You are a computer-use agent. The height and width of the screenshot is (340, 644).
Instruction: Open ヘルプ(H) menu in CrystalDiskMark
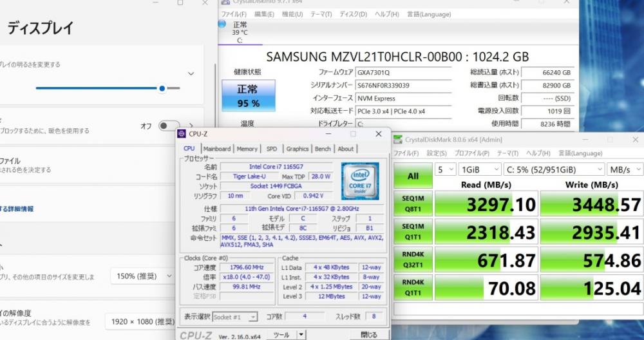(x=538, y=153)
